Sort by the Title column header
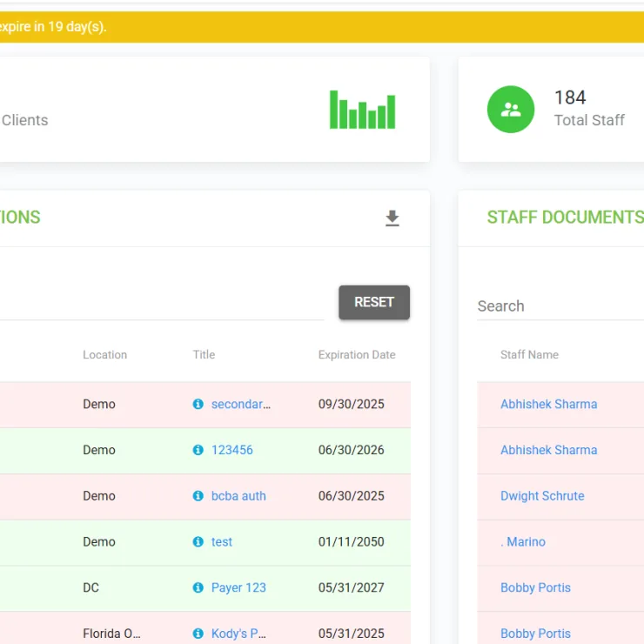Image resolution: width=644 pixels, height=644 pixels. [205, 355]
